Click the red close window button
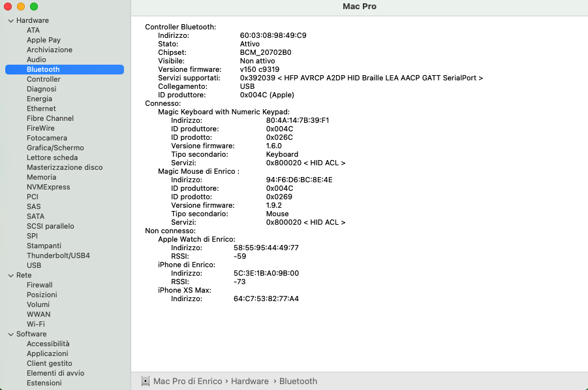Viewport: 588px width, 390px height. [x=8, y=7]
